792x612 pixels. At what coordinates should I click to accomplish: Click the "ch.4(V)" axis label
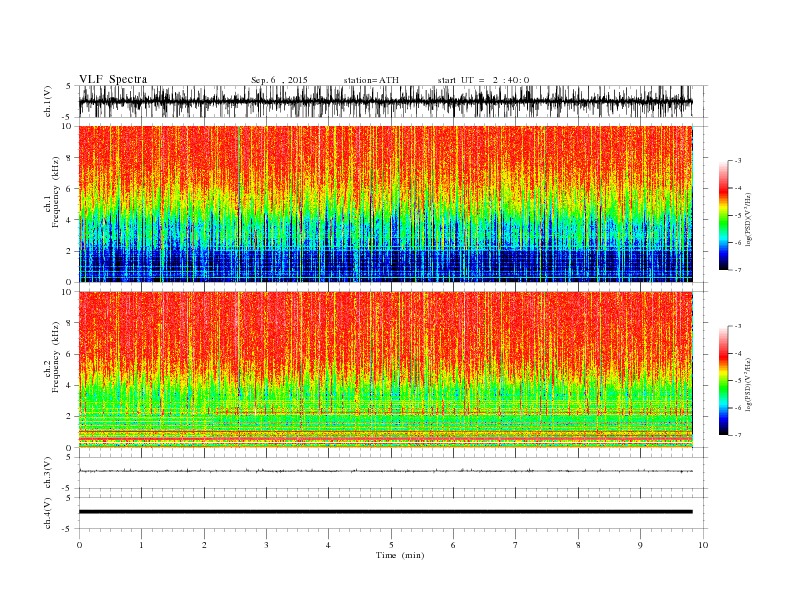click(48, 513)
